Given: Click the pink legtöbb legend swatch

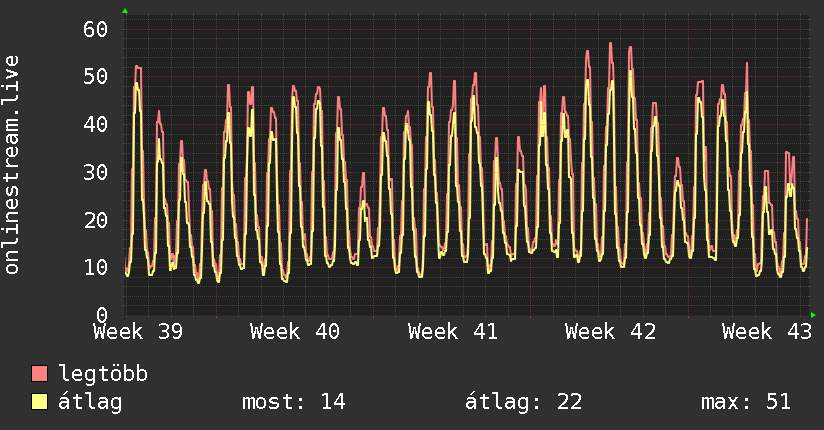Looking at the screenshot, I should point(39,373).
